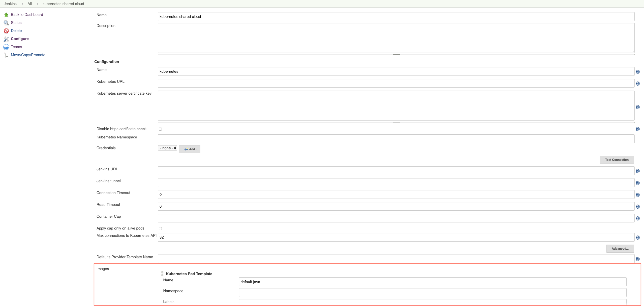Focus the Connection Timeout field
This screenshot has width=644, height=306.
point(396,195)
